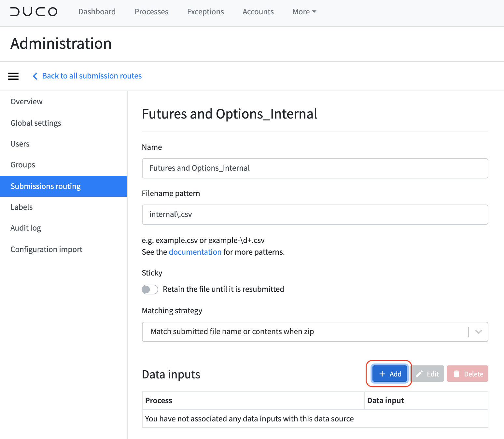Click the Administration page title
This screenshot has height=439, width=504.
click(x=61, y=44)
